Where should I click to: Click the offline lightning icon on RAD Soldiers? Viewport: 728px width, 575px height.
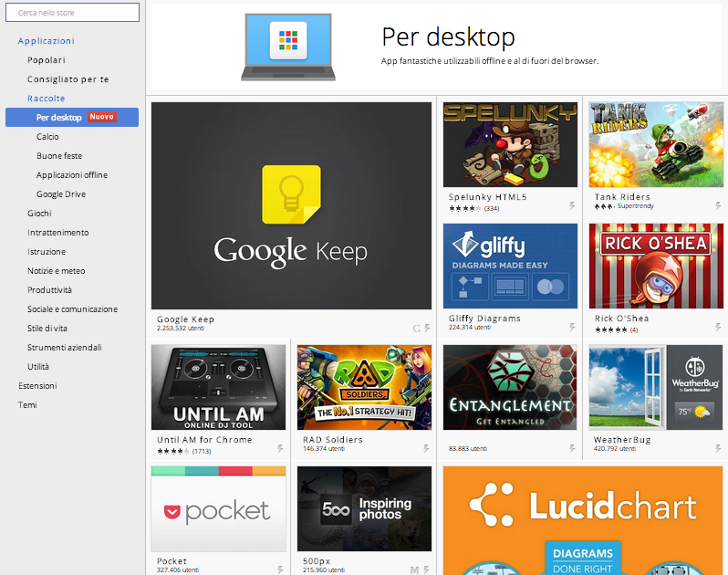[x=426, y=448]
